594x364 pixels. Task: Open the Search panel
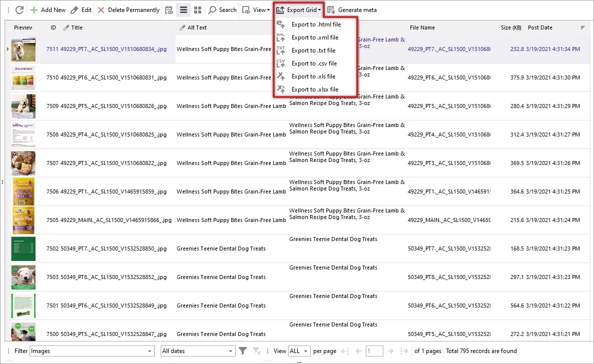(222, 9)
